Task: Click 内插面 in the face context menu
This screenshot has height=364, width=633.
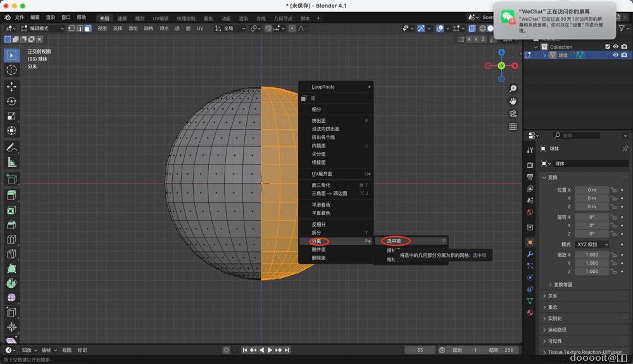Action: click(x=318, y=146)
